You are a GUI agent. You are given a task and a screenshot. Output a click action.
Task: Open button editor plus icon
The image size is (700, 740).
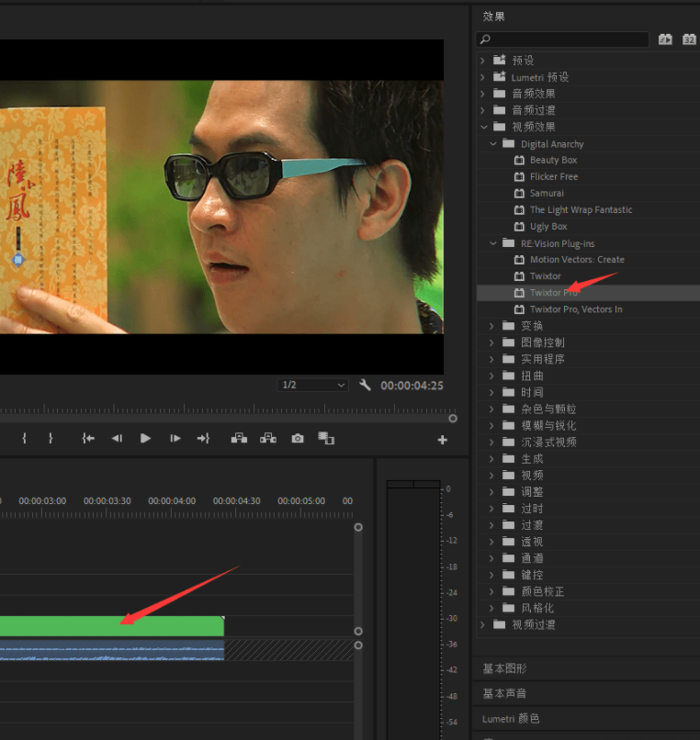[442, 440]
